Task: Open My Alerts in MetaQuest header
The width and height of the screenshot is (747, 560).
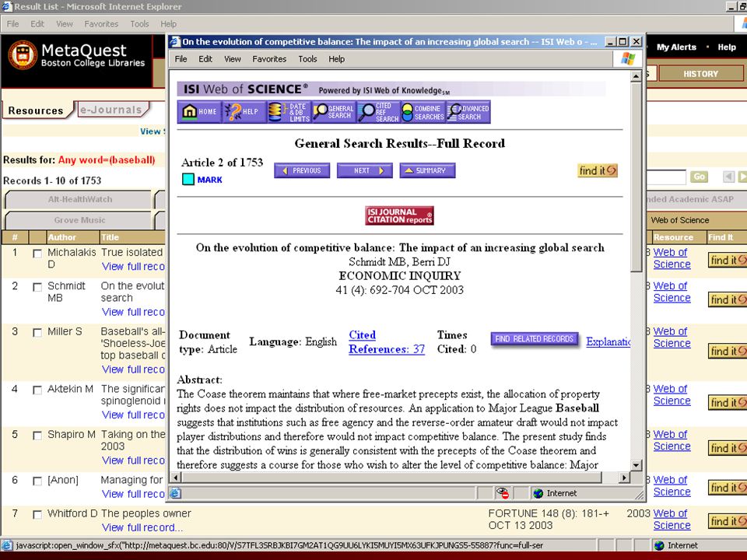Action: click(676, 47)
